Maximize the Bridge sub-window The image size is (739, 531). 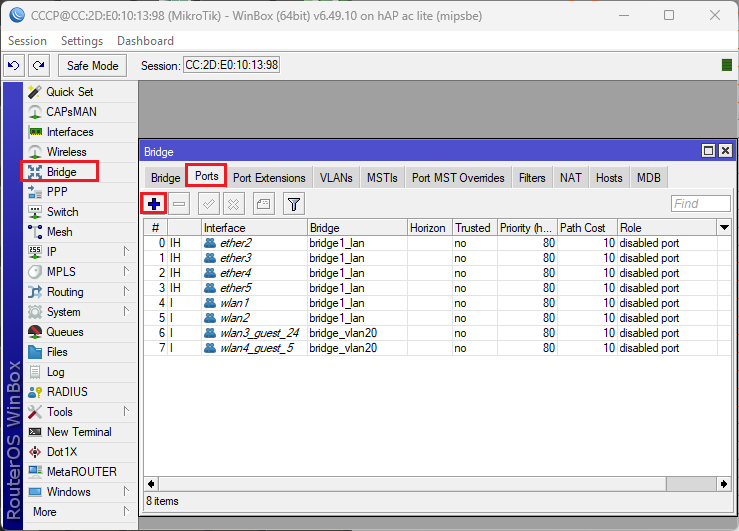tap(708, 151)
